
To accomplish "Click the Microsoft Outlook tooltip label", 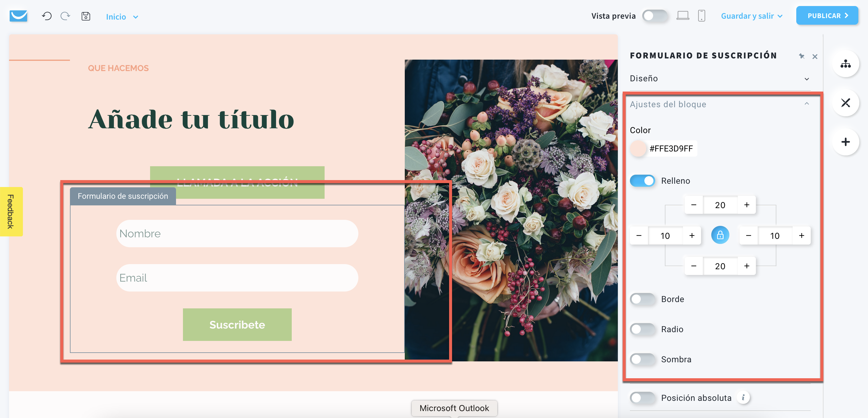I will (454, 408).
